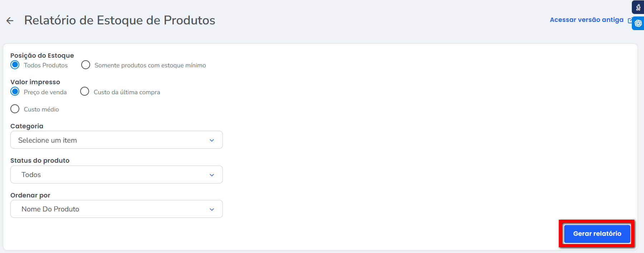Screen dimensions: 644x253
Task: Click the chevron arrow in the Categoria field
Action: point(212,140)
